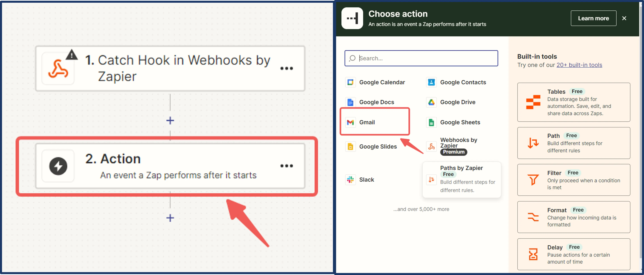Click the Format tool icon
644x275 pixels.
coord(533,217)
